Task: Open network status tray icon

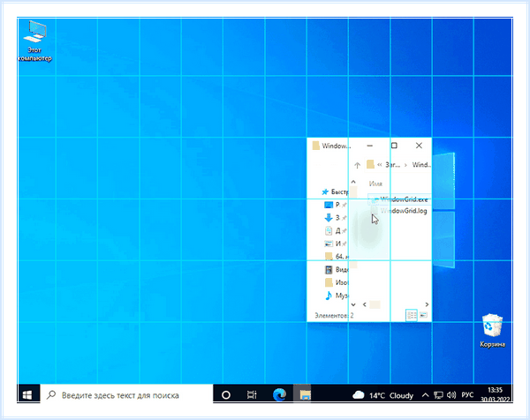Action: (438, 395)
